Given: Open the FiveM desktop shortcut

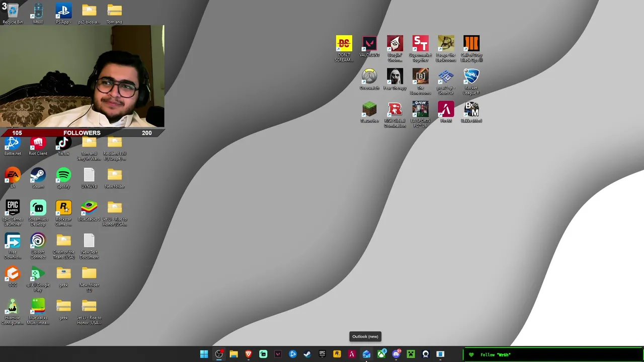Looking at the screenshot, I should [x=446, y=112].
